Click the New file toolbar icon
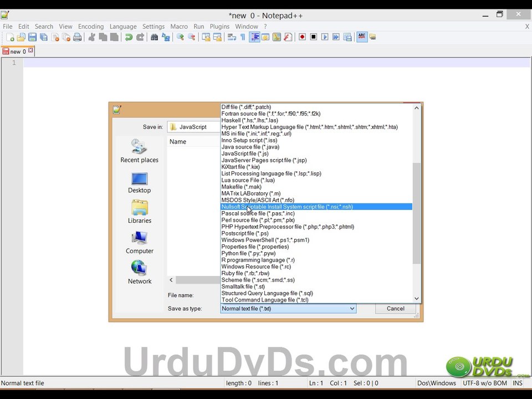532x399 pixels. coord(10,37)
